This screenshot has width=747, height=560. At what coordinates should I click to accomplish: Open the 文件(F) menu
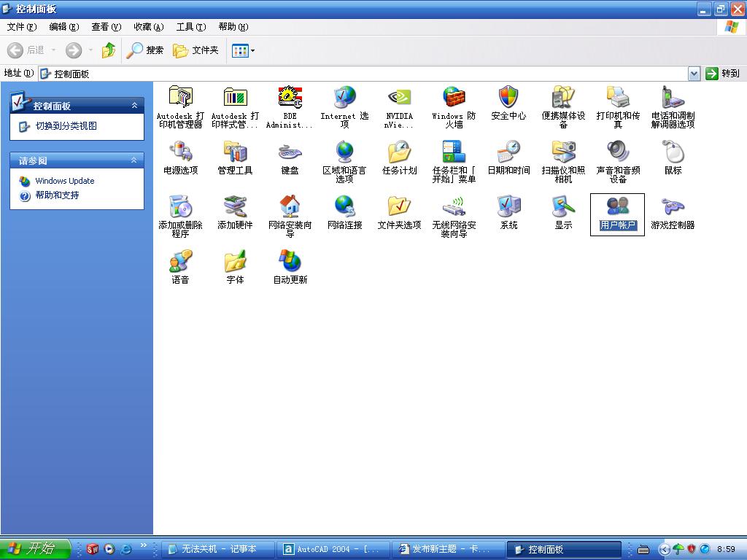[x=22, y=27]
